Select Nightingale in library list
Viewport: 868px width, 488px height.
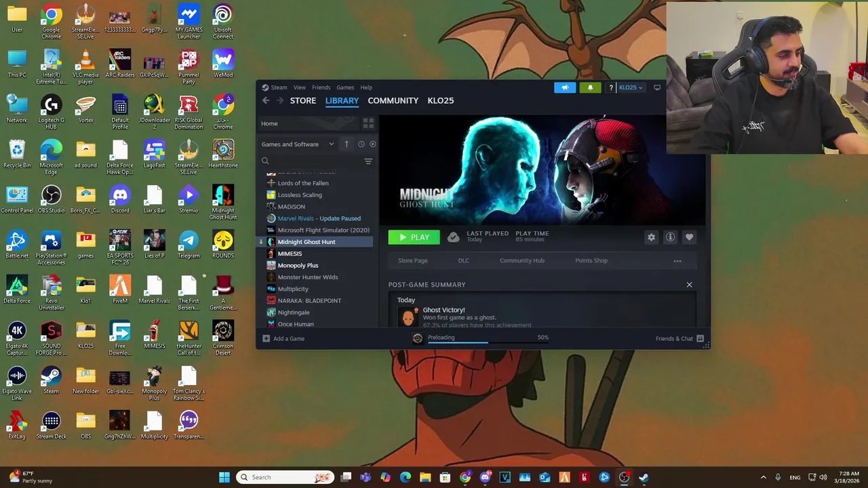294,312
